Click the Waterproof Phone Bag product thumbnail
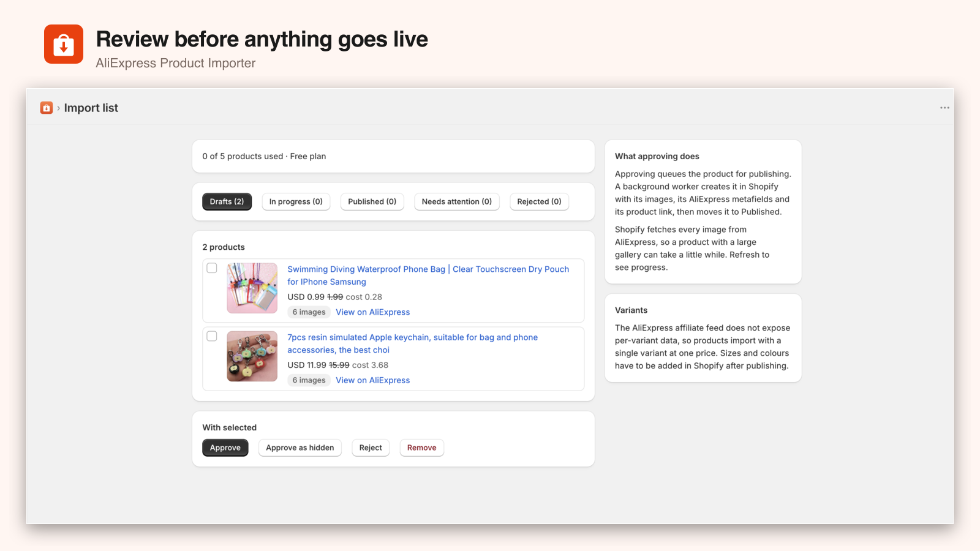980x551 pixels. click(252, 288)
